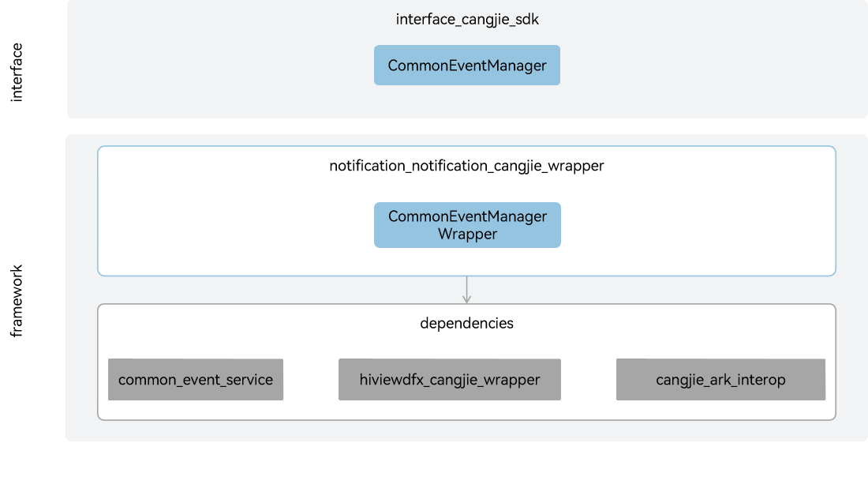Click the dependencies heading text
Image resolution: width=868 pixels, height=477 pixels.
466,323
